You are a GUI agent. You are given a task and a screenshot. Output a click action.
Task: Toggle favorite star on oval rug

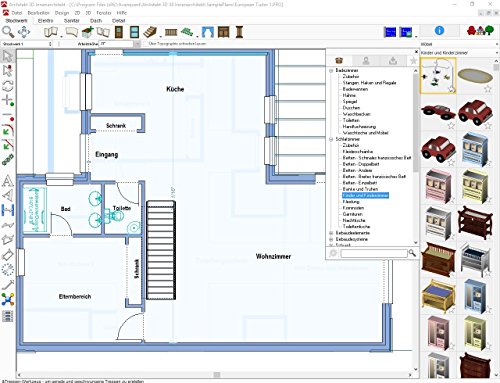click(488, 88)
